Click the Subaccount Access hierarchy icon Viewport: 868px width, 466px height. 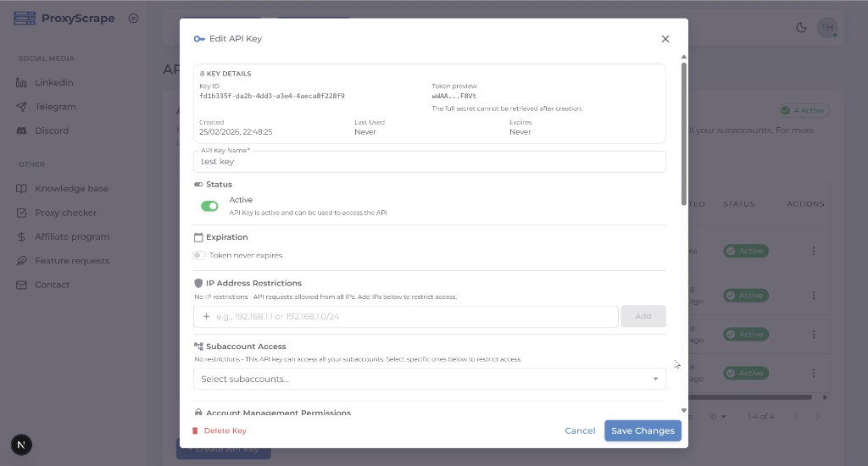click(x=198, y=347)
